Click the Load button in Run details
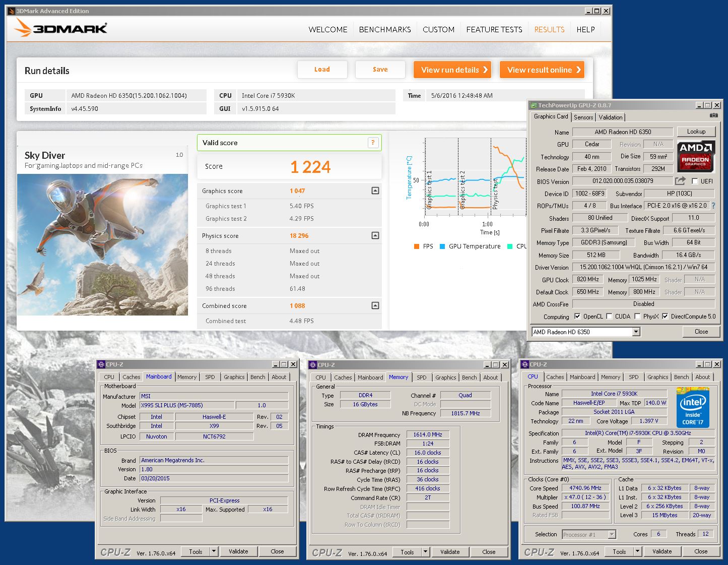The height and width of the screenshot is (565, 728). pos(322,70)
